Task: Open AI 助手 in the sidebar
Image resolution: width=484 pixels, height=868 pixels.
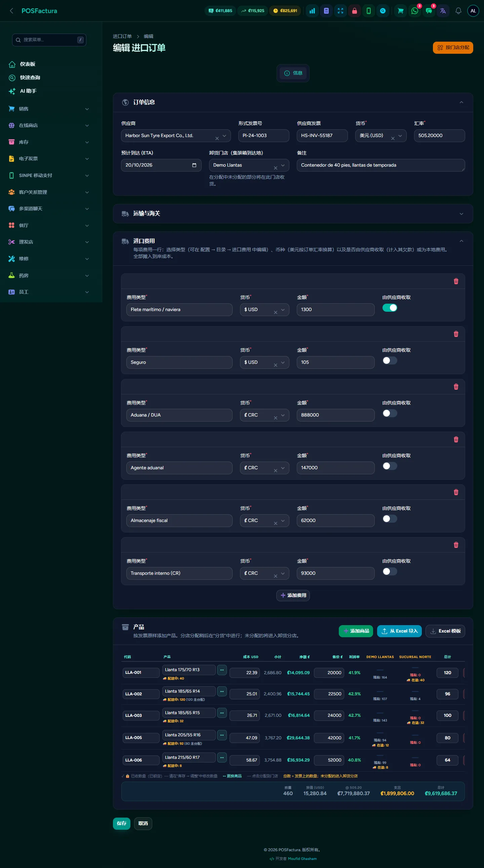Action: [x=28, y=91]
